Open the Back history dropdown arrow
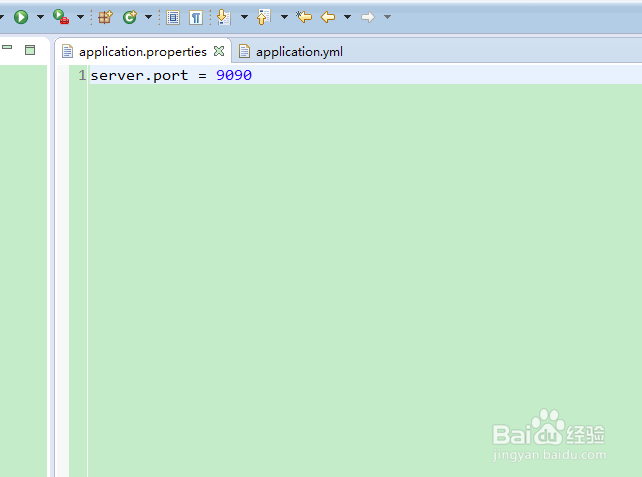Screen dimensions: 642x477 (347, 17)
